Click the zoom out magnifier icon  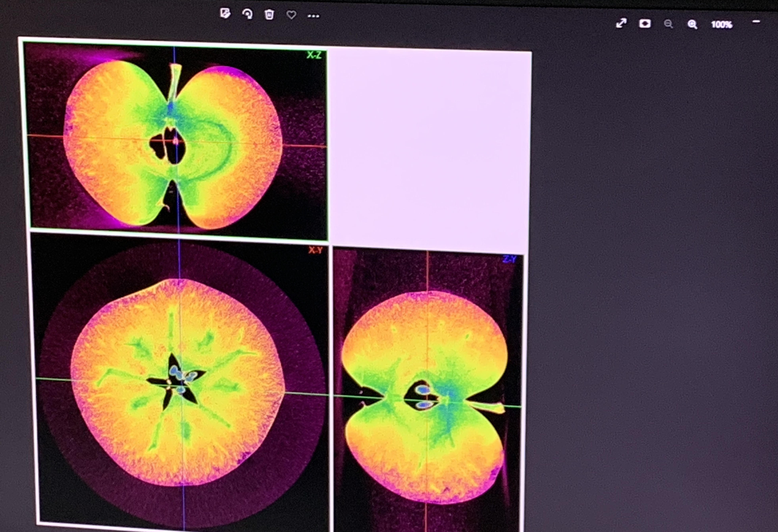pos(668,24)
